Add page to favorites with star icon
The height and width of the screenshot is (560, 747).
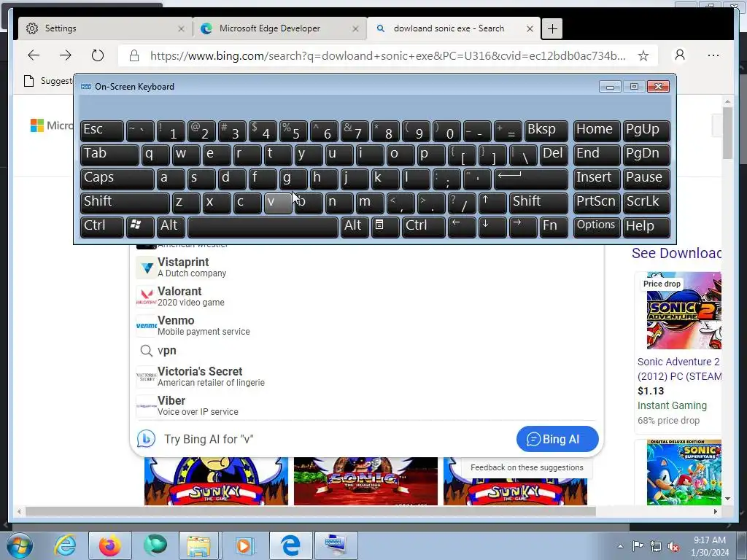643,55
